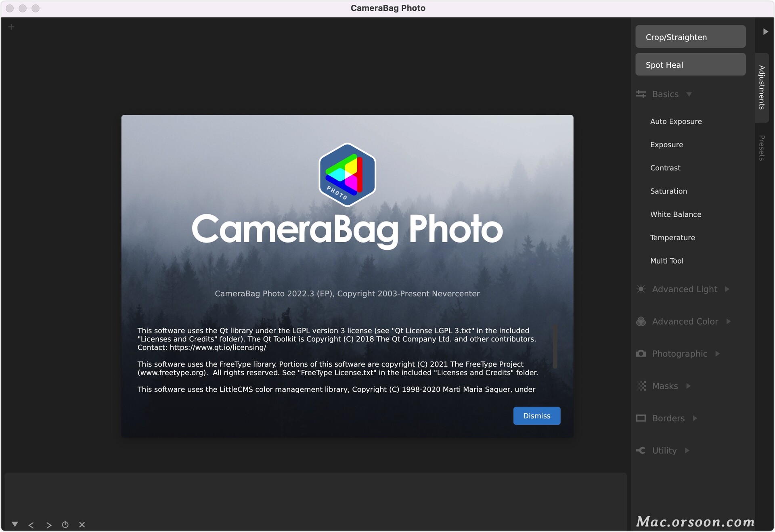Expand the Advanced Color section arrow
775x532 pixels.
[729, 321]
